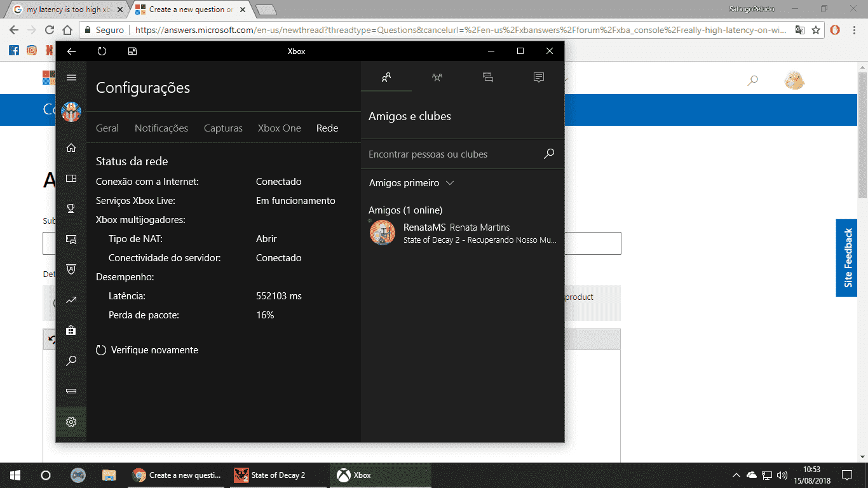Open File Explorer on the taskbar
Screen dimensions: 868x488
point(109,475)
